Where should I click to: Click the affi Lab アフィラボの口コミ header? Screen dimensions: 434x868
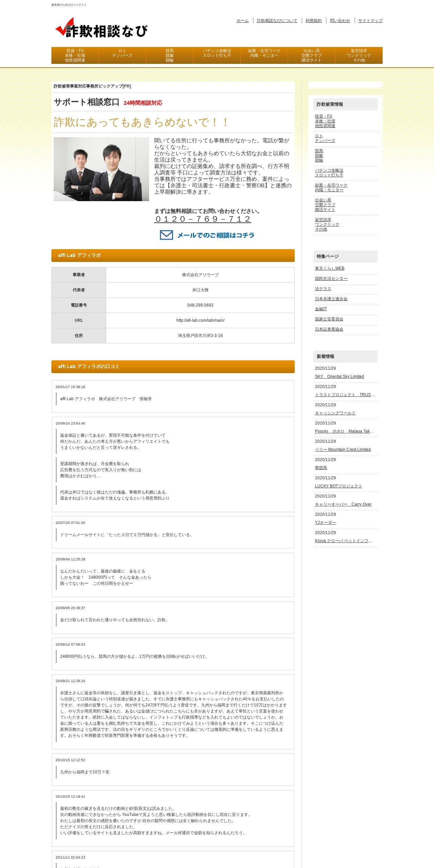[173, 367]
